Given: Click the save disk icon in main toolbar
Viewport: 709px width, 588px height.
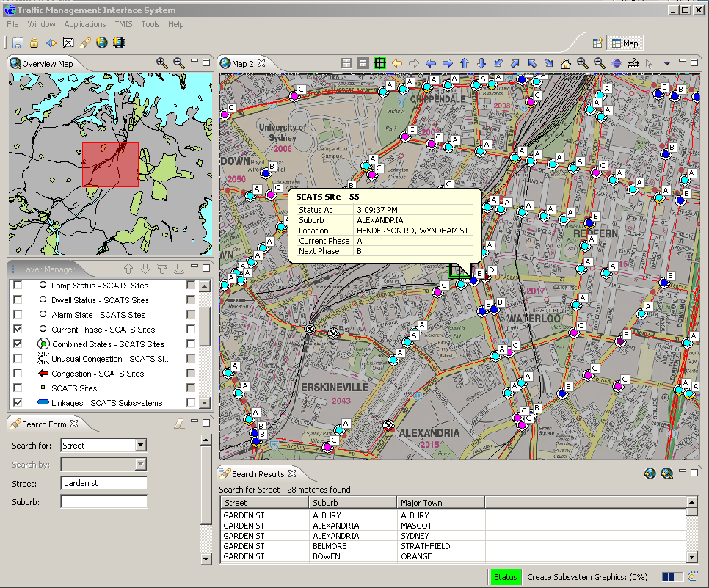Looking at the screenshot, I should click(18, 43).
